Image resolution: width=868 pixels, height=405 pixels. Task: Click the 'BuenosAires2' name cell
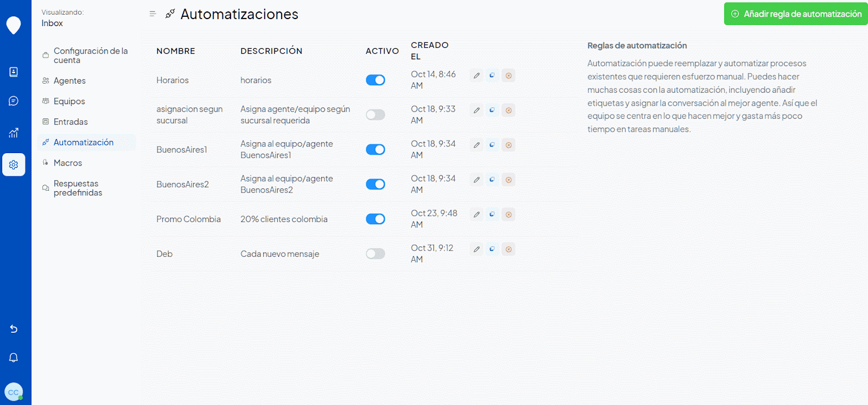[182, 185]
